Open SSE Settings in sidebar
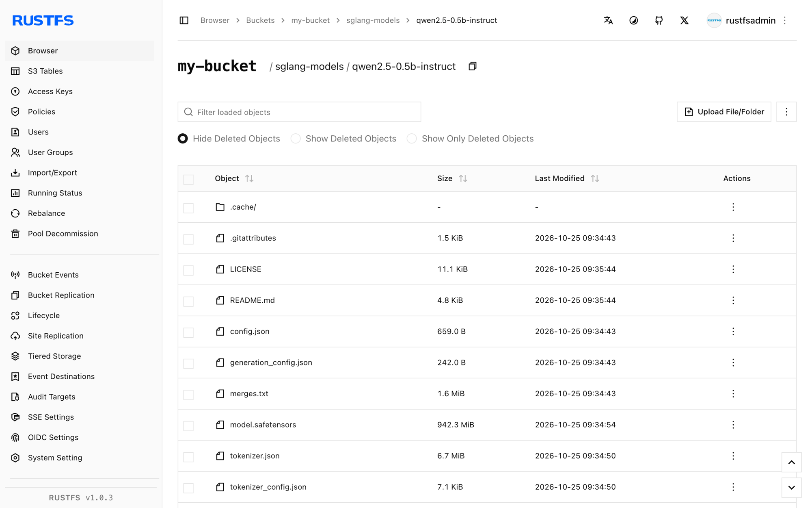Viewport: 812px width, 508px height. click(80, 417)
